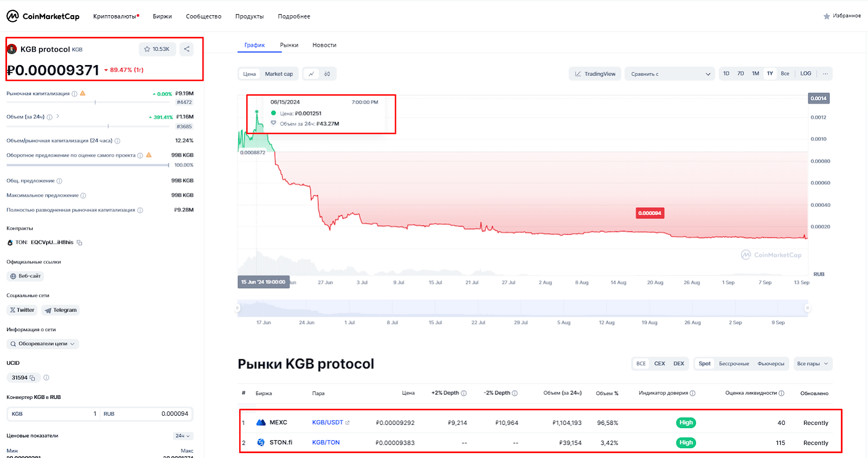Switch chart to Market cap view

point(279,74)
